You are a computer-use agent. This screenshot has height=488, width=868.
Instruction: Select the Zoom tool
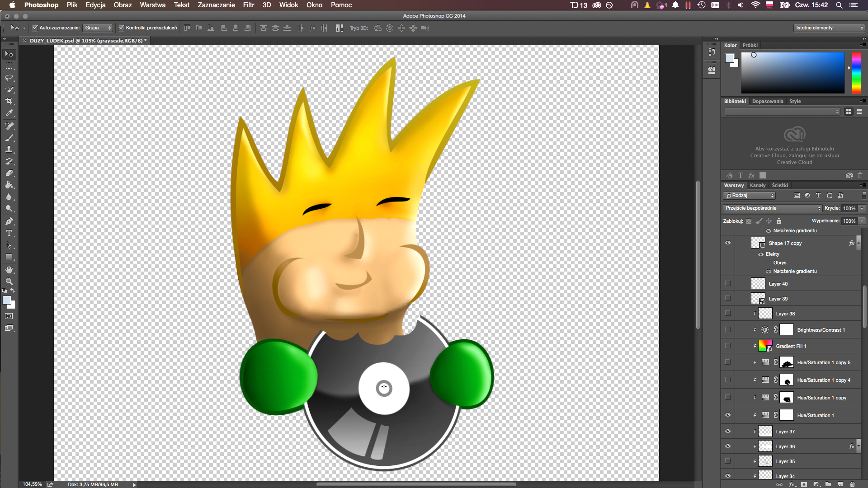coord(9,281)
